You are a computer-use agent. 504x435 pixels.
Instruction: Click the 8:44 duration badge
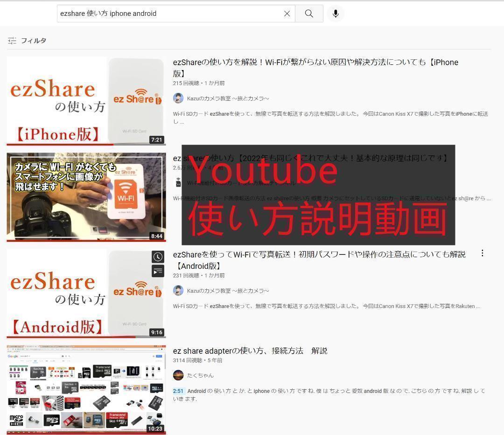(x=156, y=236)
